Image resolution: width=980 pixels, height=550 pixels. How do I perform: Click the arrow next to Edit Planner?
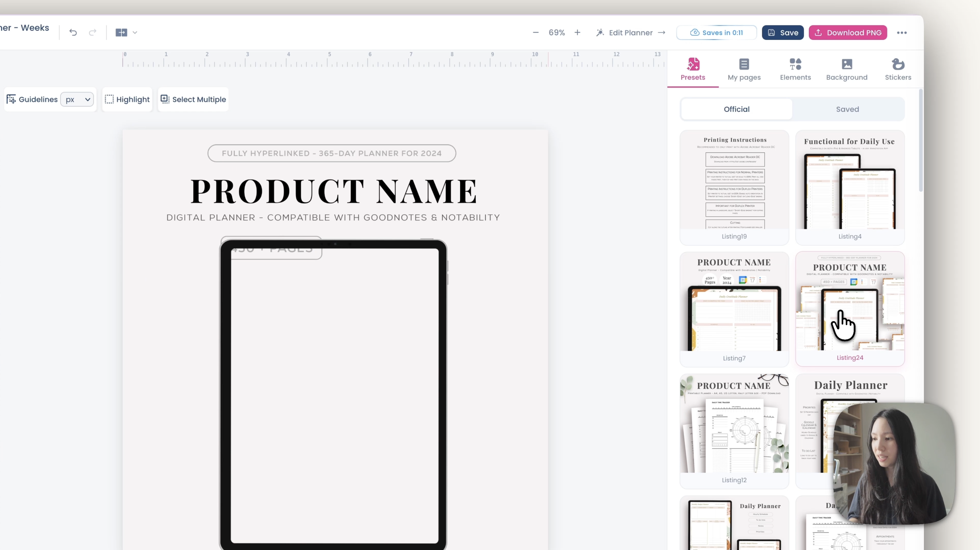click(x=662, y=33)
